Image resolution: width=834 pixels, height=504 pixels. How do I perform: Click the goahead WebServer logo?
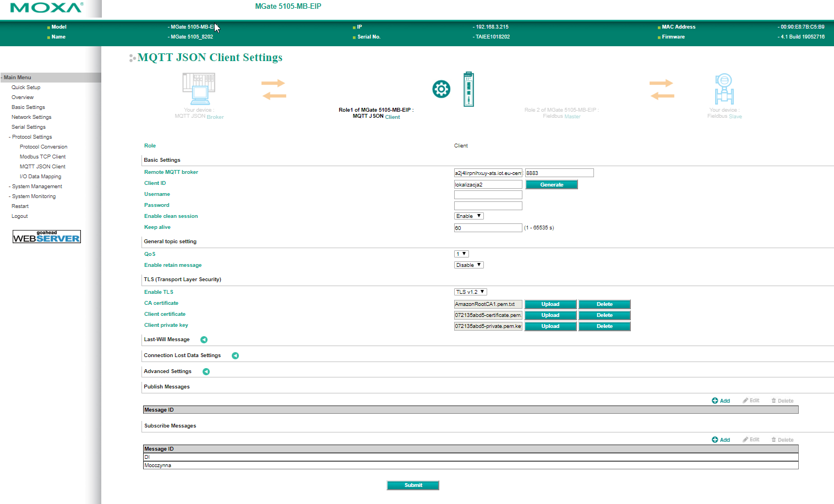[x=47, y=237]
